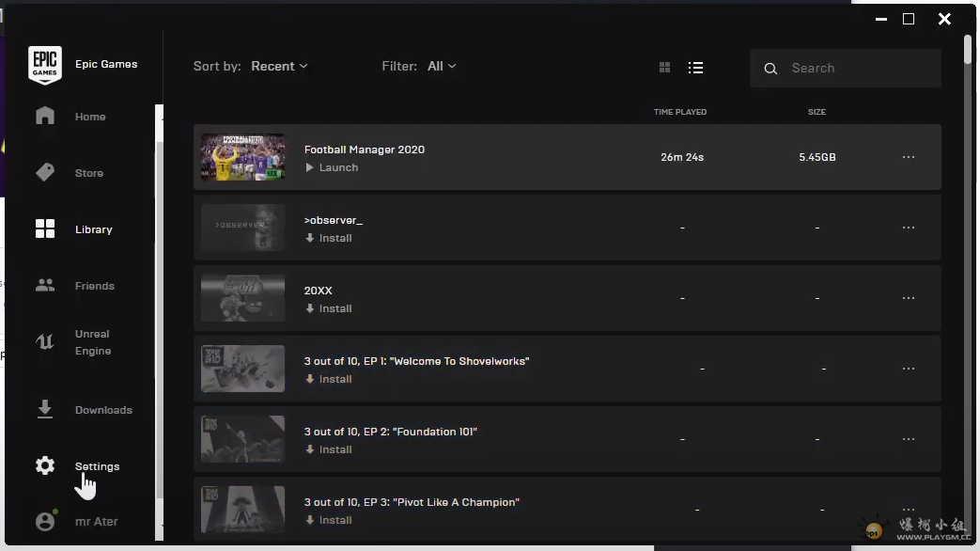
Task: Open options menu for 20XX
Action: click(909, 298)
